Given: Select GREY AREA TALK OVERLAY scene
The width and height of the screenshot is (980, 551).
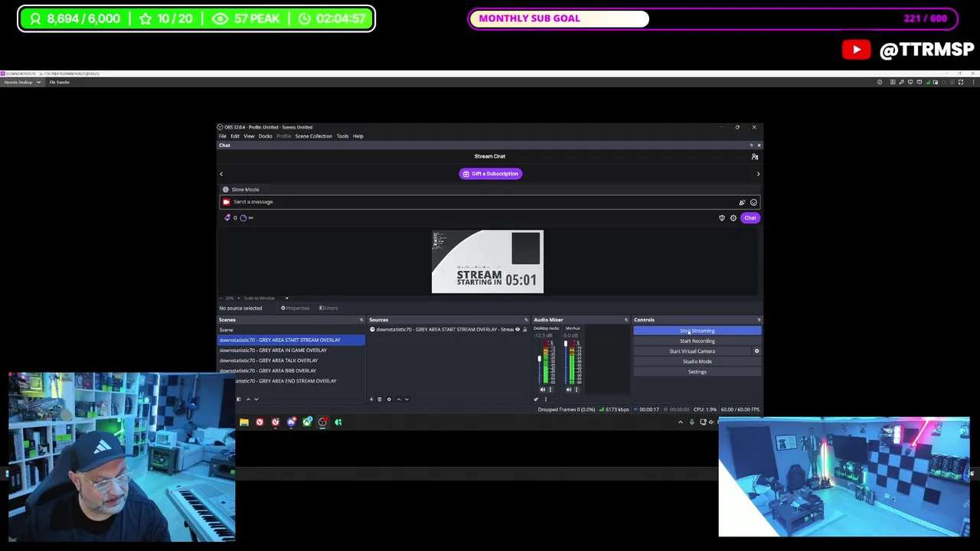Looking at the screenshot, I should tap(291, 360).
